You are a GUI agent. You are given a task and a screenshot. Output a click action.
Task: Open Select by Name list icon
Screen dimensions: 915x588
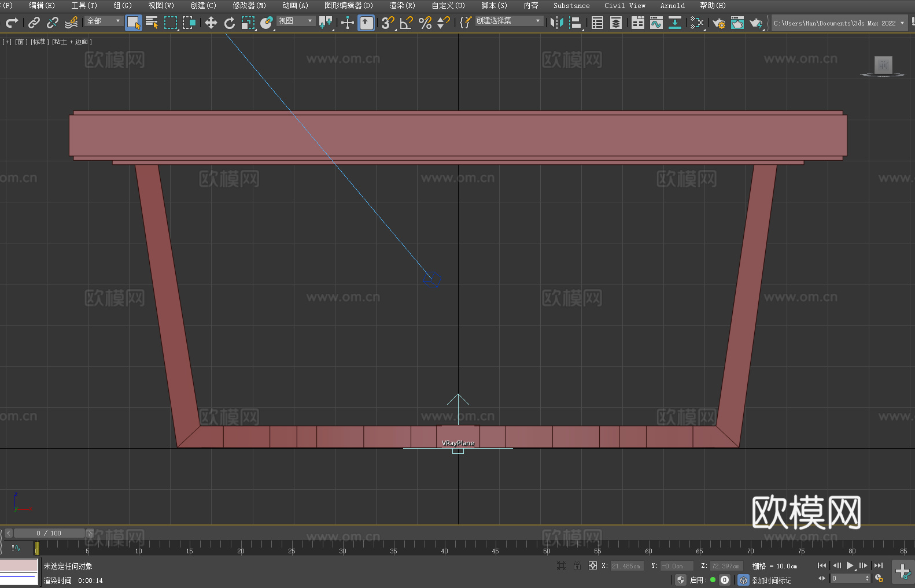click(152, 23)
